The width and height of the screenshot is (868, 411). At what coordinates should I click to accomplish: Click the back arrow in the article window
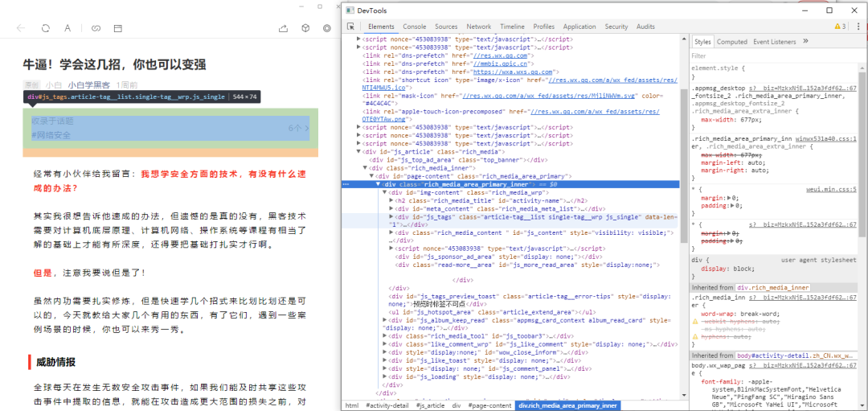tap(21, 28)
